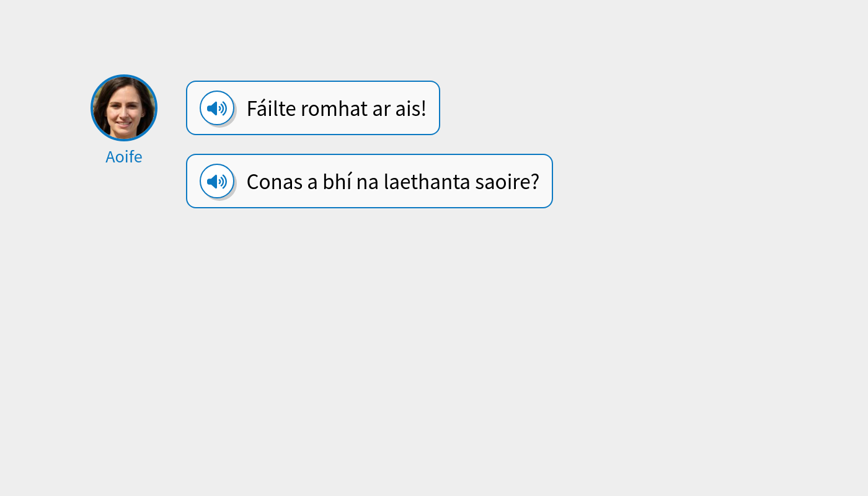Click the speaker icon in the first bubble
This screenshot has height=496, width=868.
point(217,108)
